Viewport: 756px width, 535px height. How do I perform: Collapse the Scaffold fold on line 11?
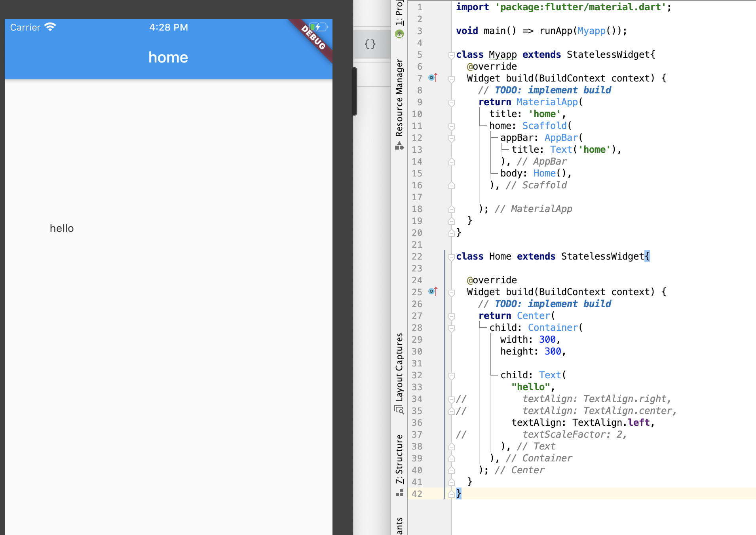coord(451,126)
